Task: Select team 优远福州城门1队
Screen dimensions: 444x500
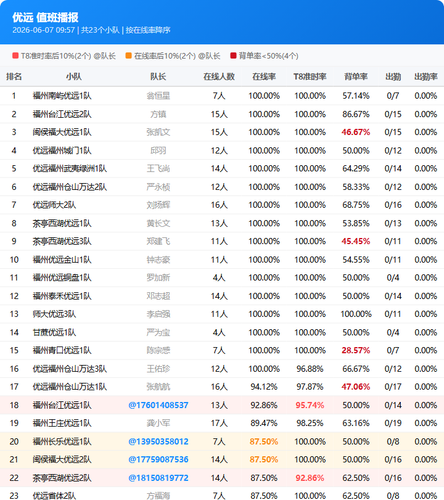Action: (62, 151)
